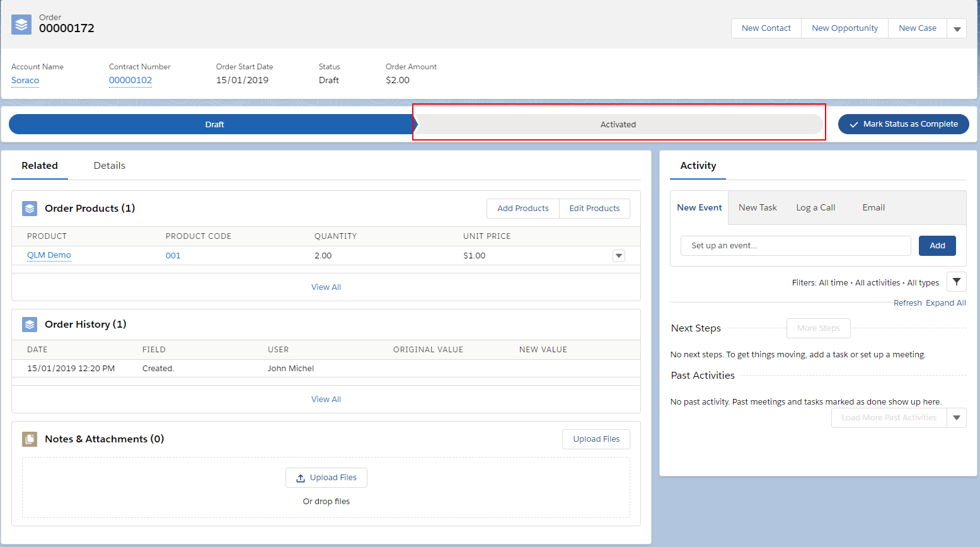Select the Related tab

pos(40,166)
